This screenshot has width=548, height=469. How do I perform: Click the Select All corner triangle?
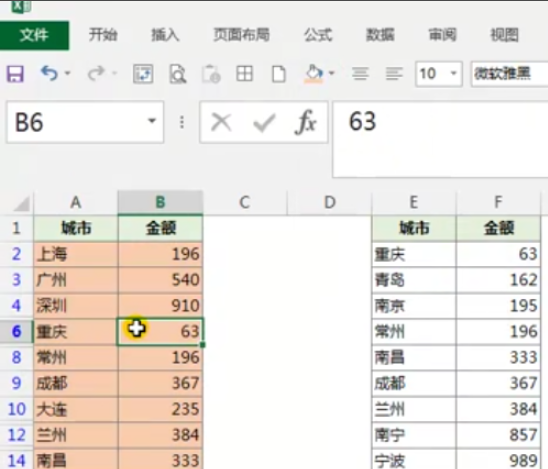pyautogui.click(x=21, y=204)
